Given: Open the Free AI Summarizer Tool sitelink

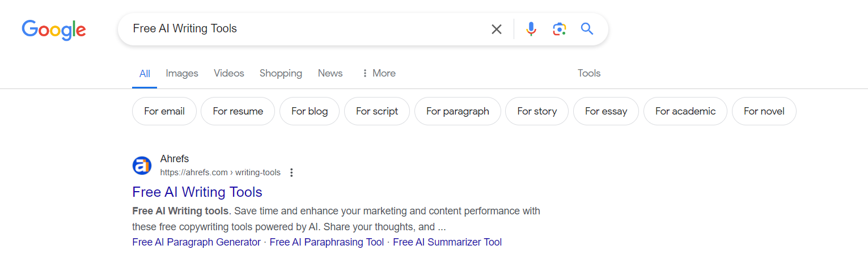Looking at the screenshot, I should (447, 242).
